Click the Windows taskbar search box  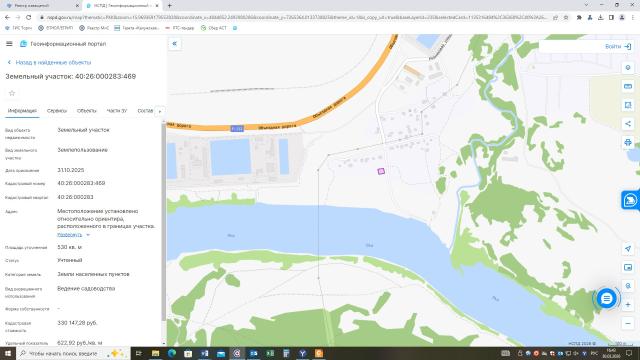(73, 353)
